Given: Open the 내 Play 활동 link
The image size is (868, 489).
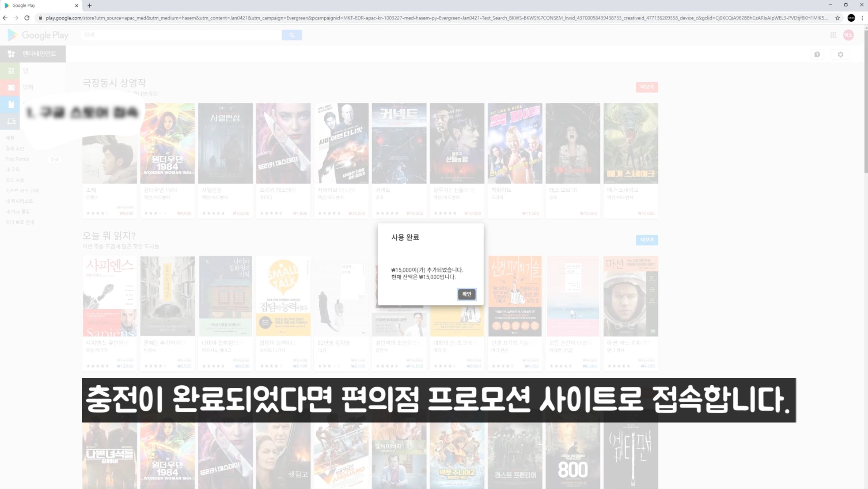Looking at the screenshot, I should point(18,211).
